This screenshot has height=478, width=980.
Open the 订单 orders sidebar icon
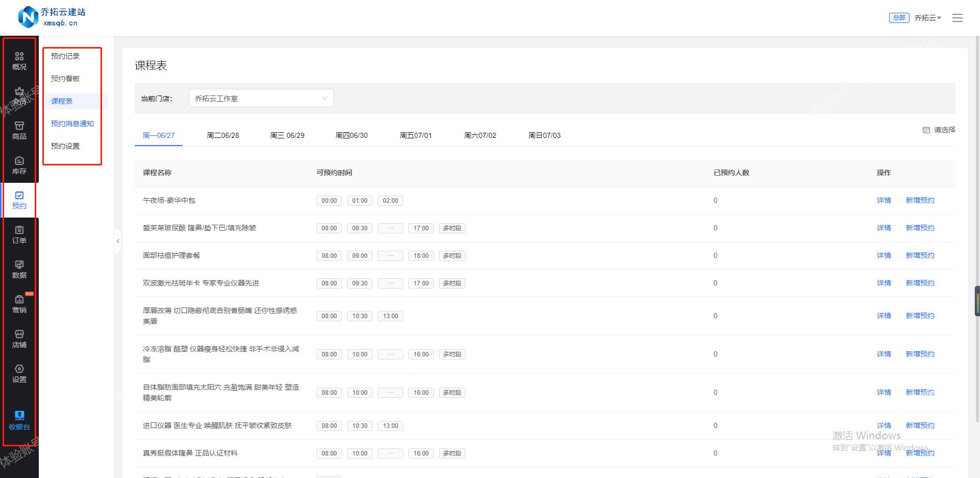pyautogui.click(x=19, y=235)
